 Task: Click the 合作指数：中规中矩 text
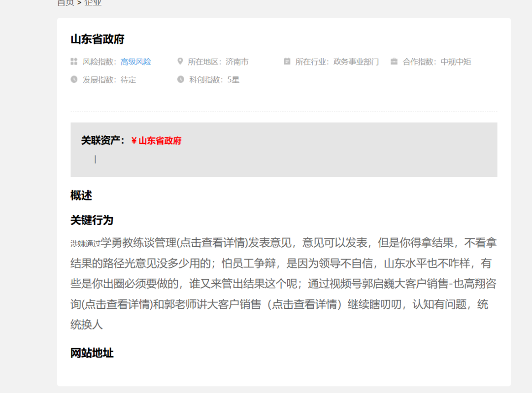click(436, 62)
